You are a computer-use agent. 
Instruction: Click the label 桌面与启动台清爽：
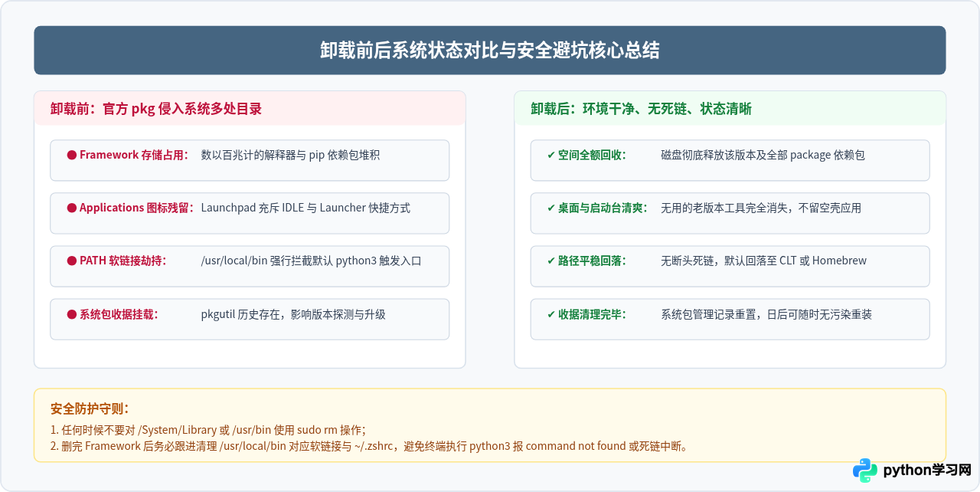coord(603,208)
